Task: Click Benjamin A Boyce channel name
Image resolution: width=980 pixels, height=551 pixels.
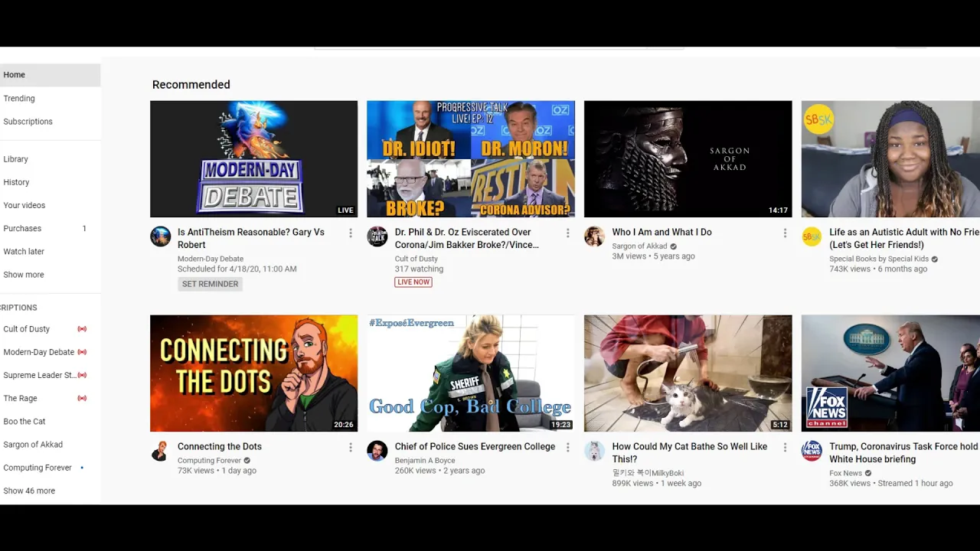Action: tap(425, 461)
